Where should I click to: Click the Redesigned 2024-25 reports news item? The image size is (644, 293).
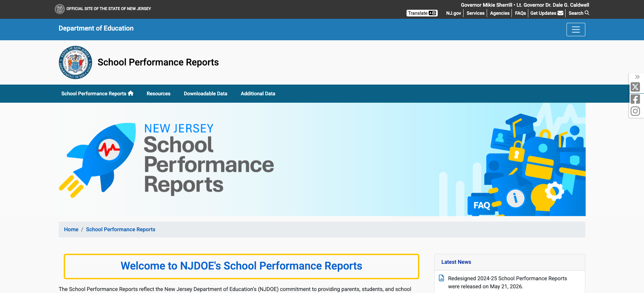click(x=507, y=282)
